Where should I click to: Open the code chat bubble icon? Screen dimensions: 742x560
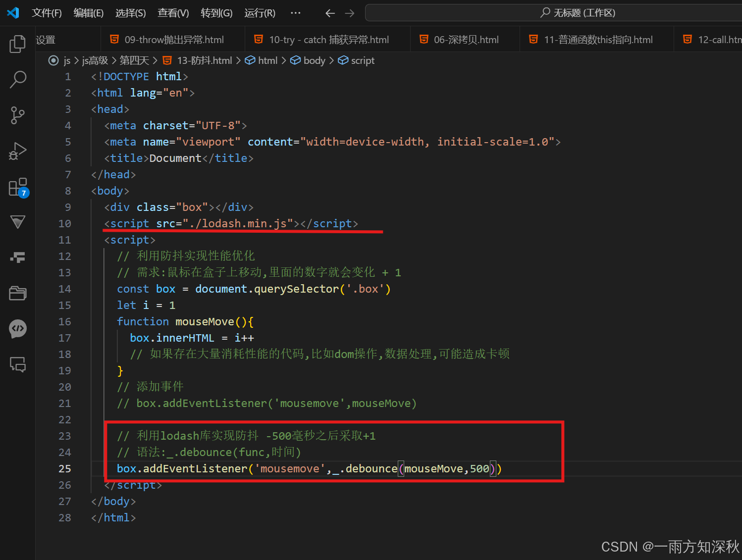point(18,329)
